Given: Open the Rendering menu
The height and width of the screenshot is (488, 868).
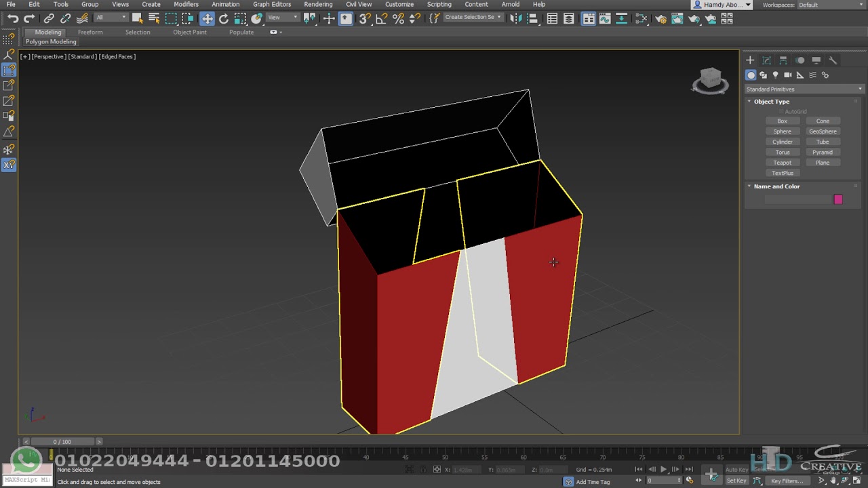Looking at the screenshot, I should point(318,4).
